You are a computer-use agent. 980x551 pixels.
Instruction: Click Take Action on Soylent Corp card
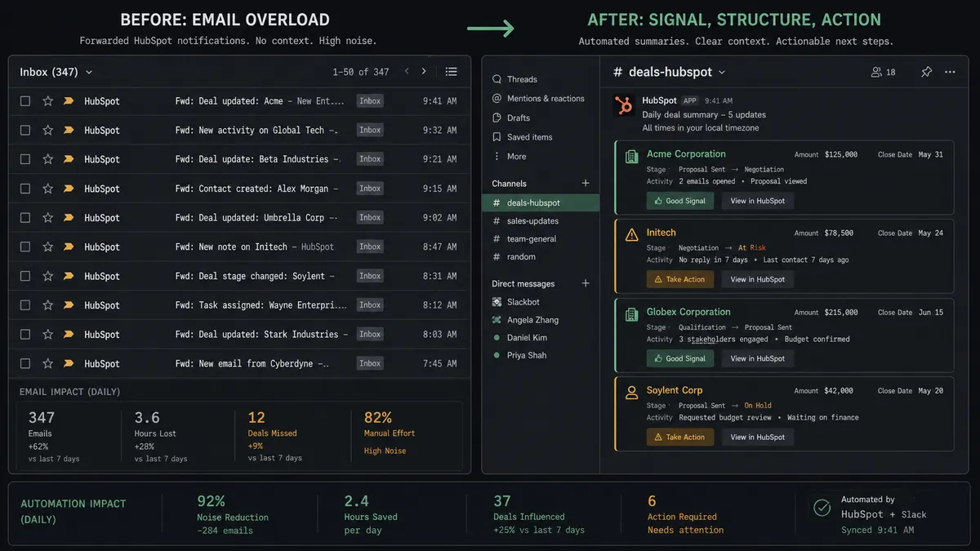coord(680,437)
